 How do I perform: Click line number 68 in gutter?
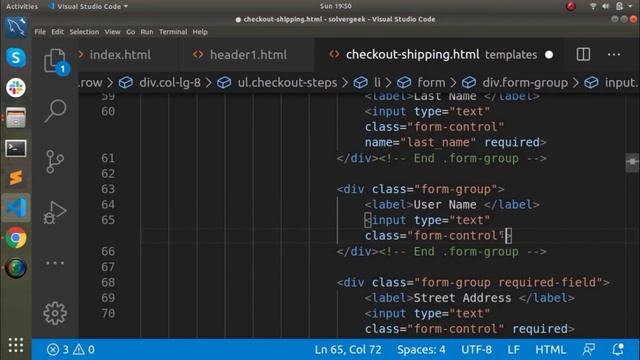click(x=108, y=282)
